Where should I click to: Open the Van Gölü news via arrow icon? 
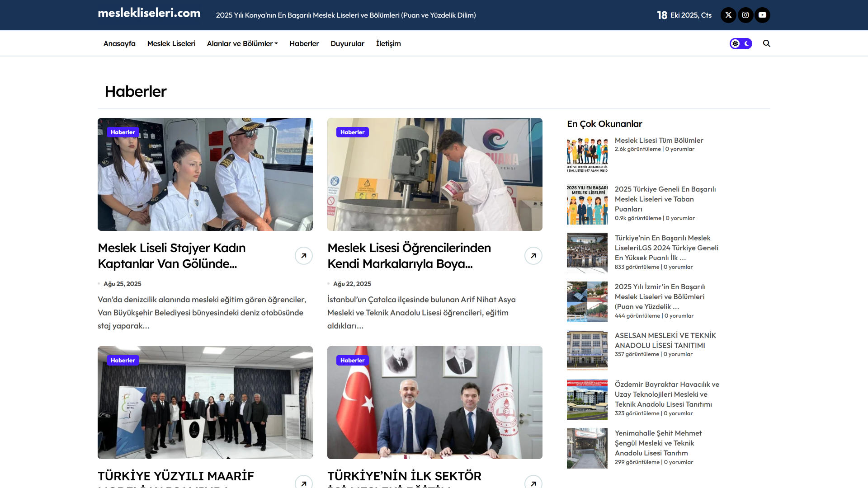(x=303, y=255)
